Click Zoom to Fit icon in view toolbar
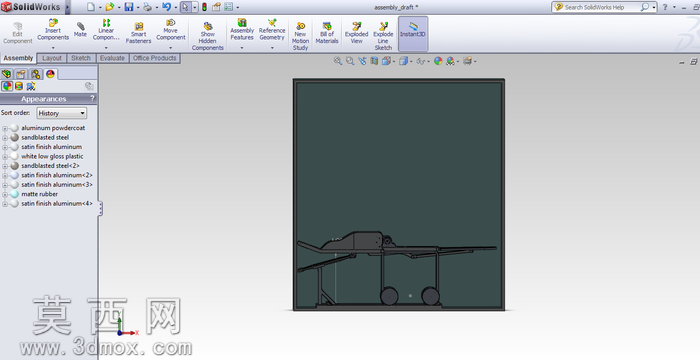 coord(338,61)
